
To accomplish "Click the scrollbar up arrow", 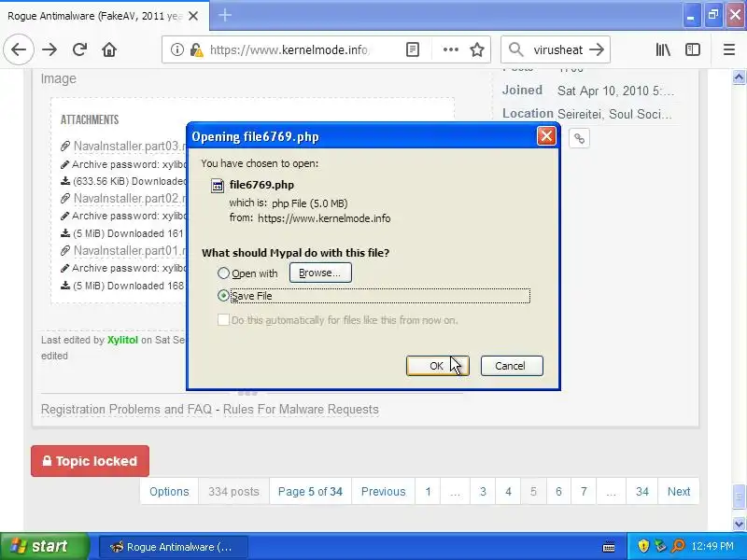I will (x=739, y=77).
